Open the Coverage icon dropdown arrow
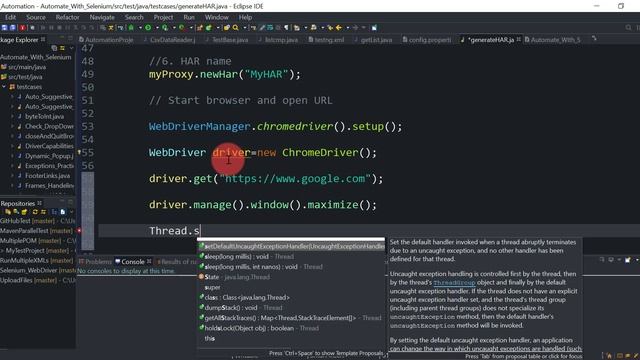 (173, 28)
